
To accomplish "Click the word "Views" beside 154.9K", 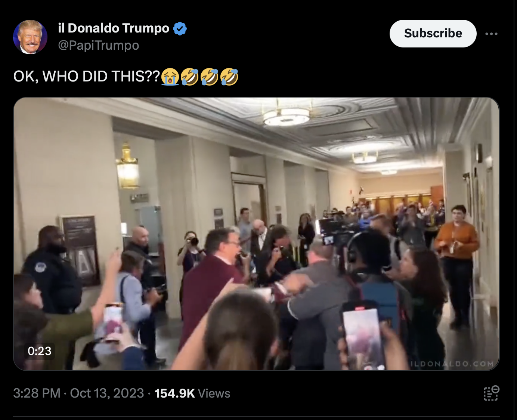I will coord(214,393).
